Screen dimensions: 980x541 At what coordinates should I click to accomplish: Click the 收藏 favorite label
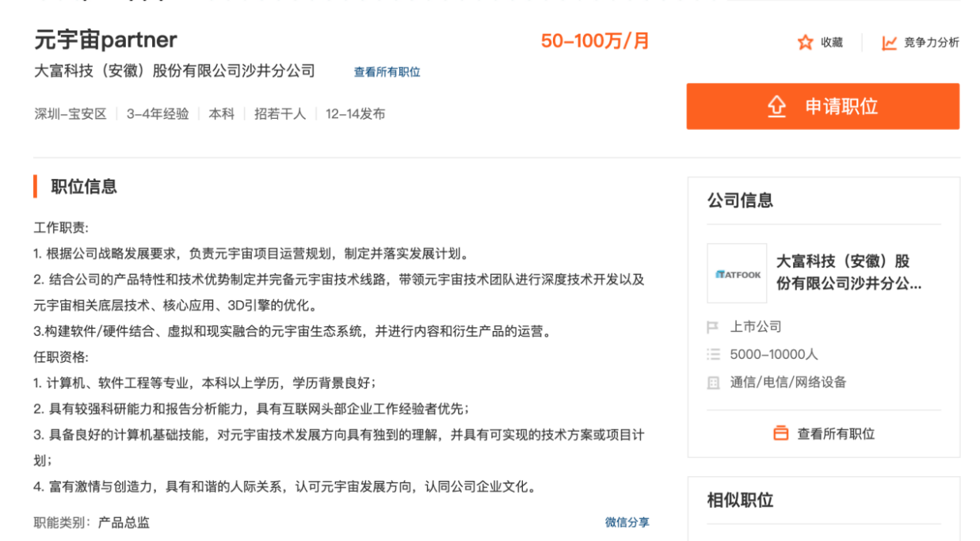[831, 43]
